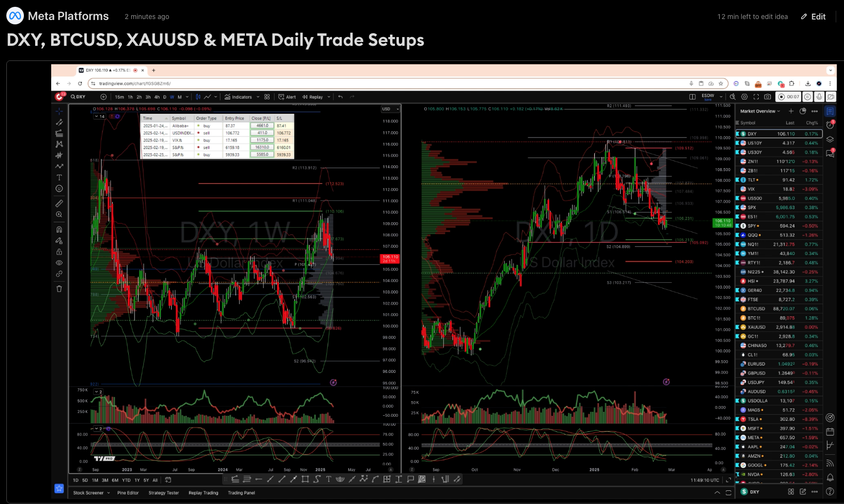This screenshot has height=504, width=844.
Task: Click the browser reload button
Action: [x=81, y=83]
